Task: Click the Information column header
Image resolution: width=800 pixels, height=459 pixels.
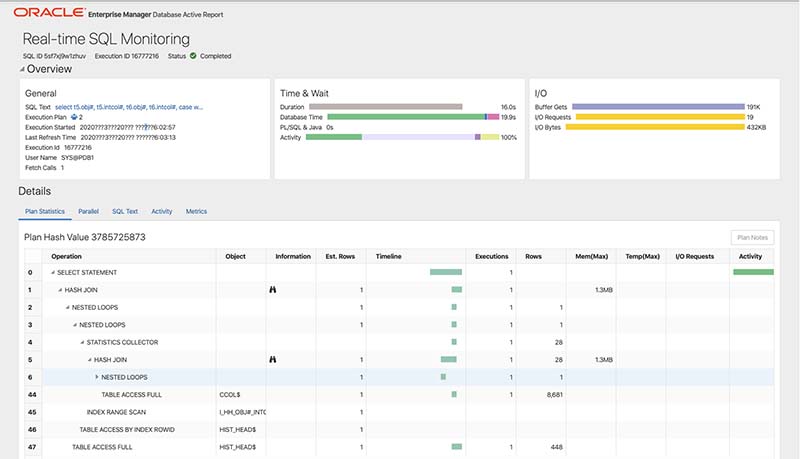Action: coord(293,256)
